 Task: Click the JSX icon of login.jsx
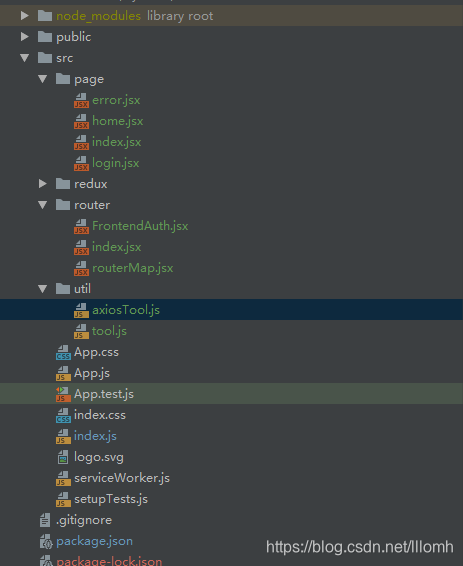81,163
